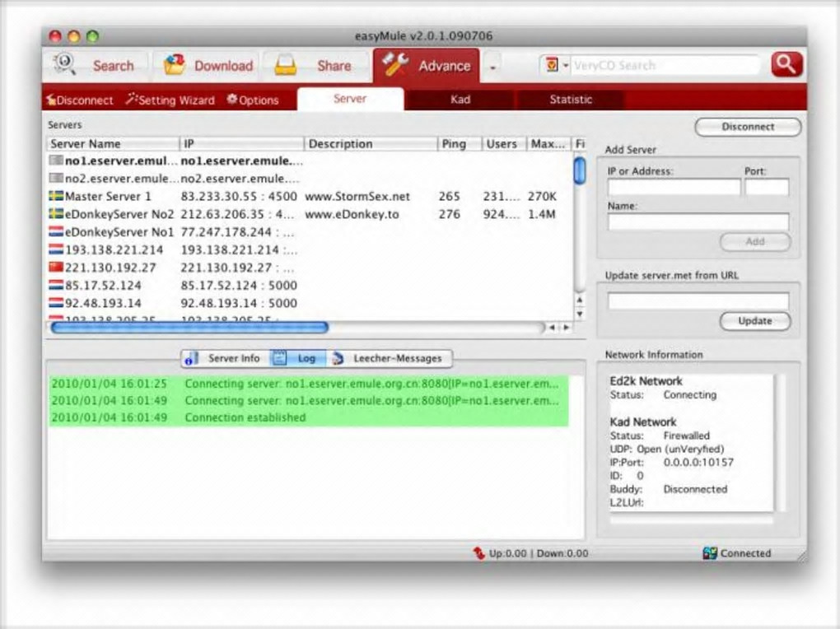
Task: Click the Up/Down transfer arrows icon
Action: click(x=478, y=553)
